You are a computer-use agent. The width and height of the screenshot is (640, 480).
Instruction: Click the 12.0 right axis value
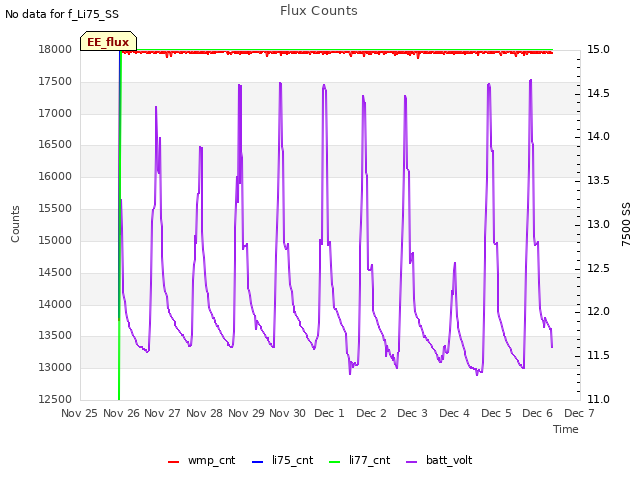point(598,312)
